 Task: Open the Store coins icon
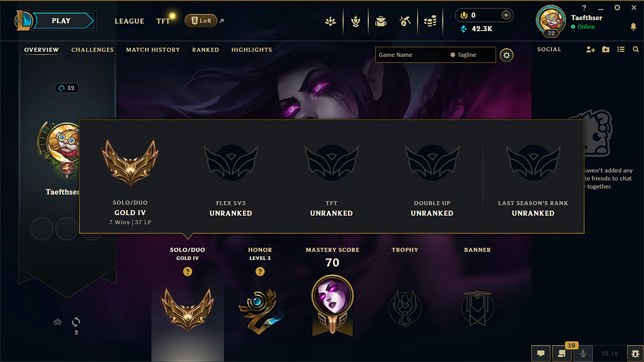coord(430,21)
